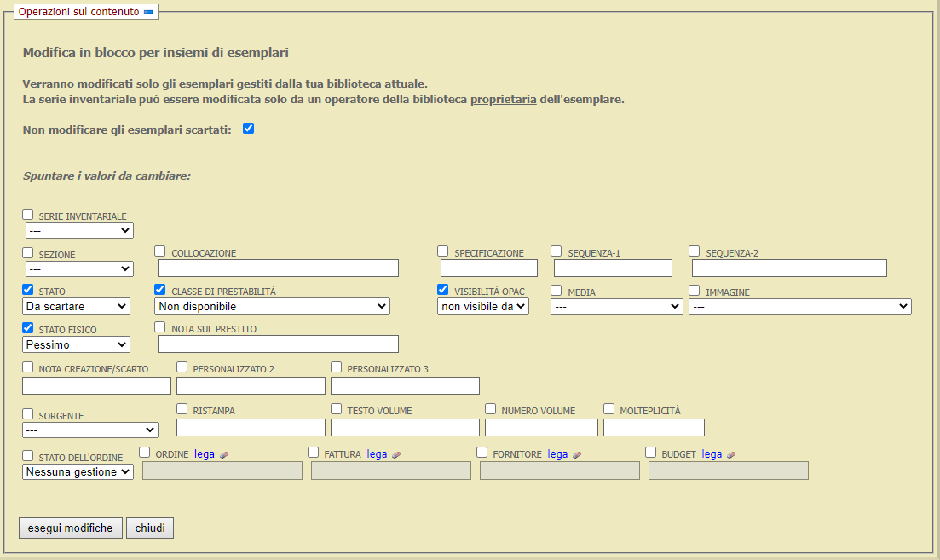
Task: Check the Molteplicità checkbox
Action: click(x=609, y=409)
